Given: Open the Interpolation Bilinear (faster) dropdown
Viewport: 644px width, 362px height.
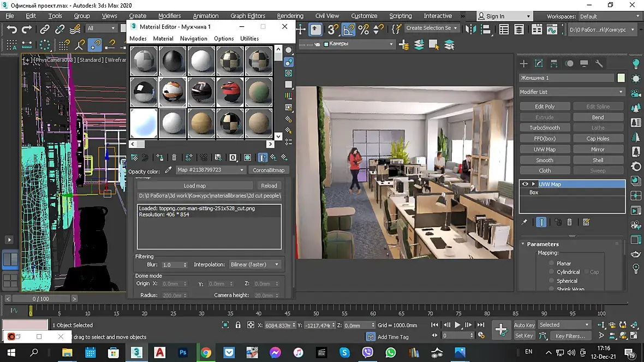Looking at the screenshot, I should [254, 264].
